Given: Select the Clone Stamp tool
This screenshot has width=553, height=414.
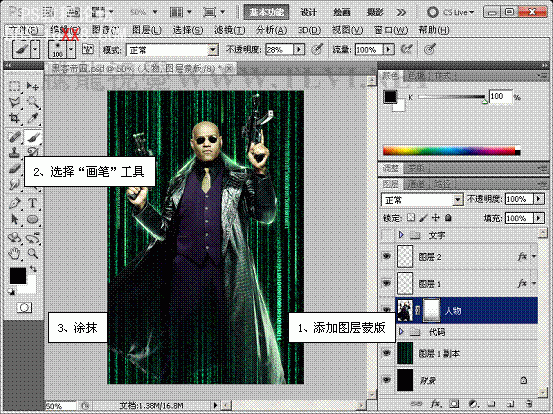Looking at the screenshot, I should 14,152.
